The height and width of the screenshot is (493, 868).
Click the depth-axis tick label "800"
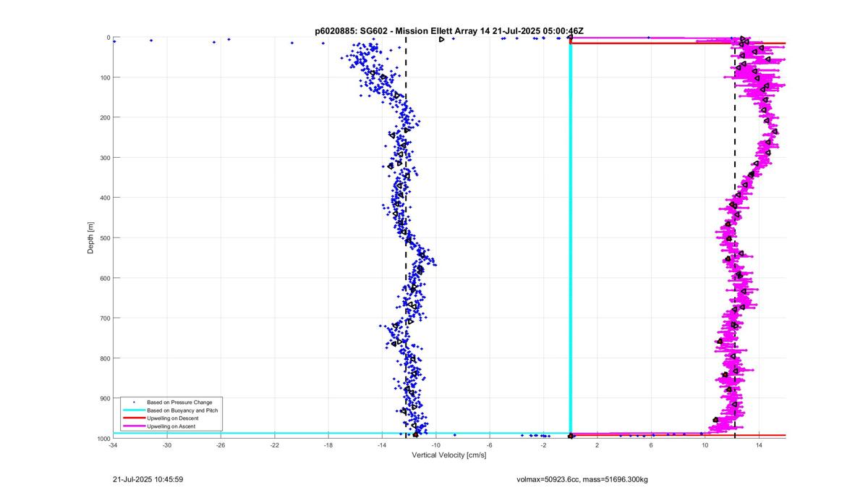pyautogui.click(x=105, y=358)
